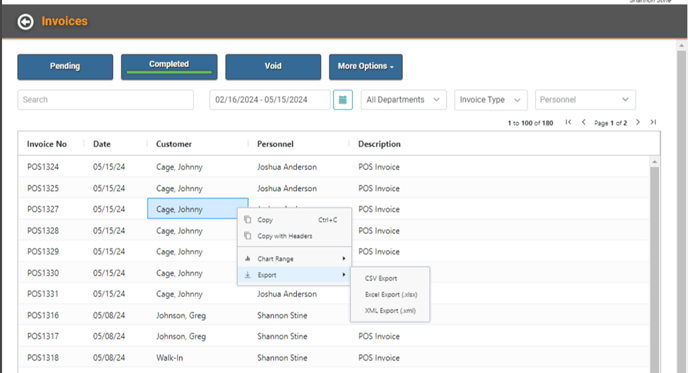Go to next page arrow
This screenshot has height=373, width=688.
[x=638, y=122]
